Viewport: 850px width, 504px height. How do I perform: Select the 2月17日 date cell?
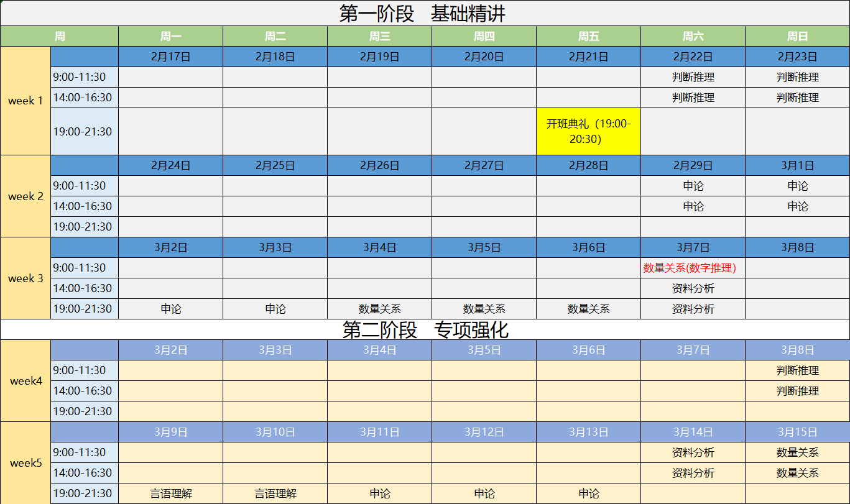point(170,57)
